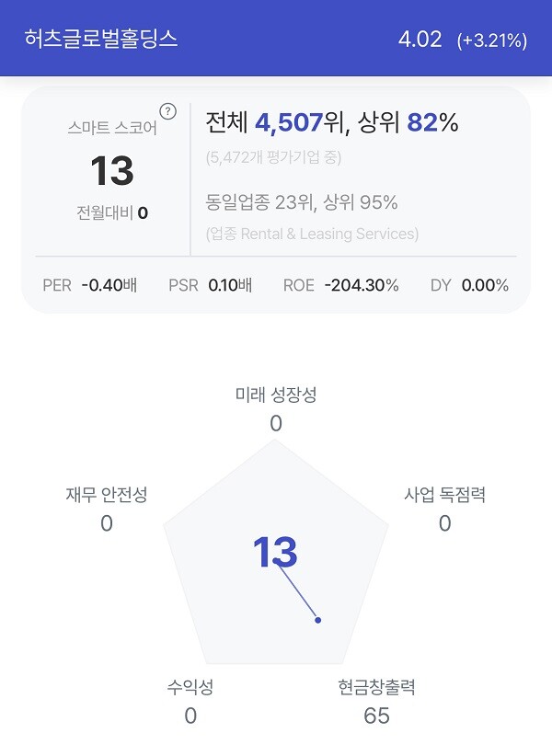Select the PSR 0.10배 metric
Image resolution: width=552 pixels, height=756 pixels.
(x=210, y=285)
